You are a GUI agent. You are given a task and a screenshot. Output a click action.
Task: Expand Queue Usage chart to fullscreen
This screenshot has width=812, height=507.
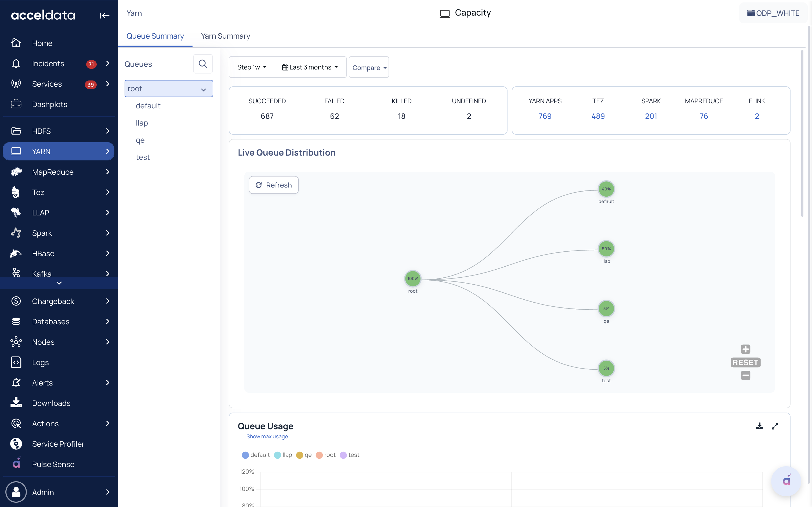click(775, 426)
